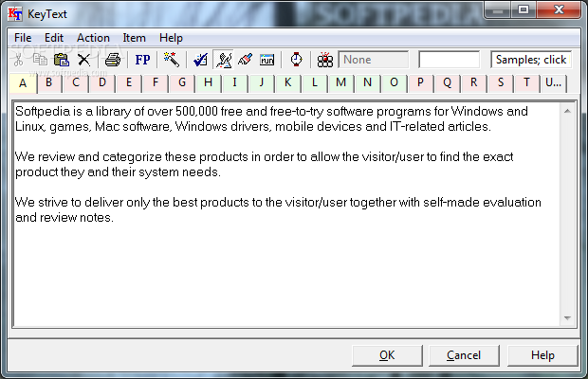
Task: Click the blue checkmark toolbar icon
Action: [x=200, y=60]
